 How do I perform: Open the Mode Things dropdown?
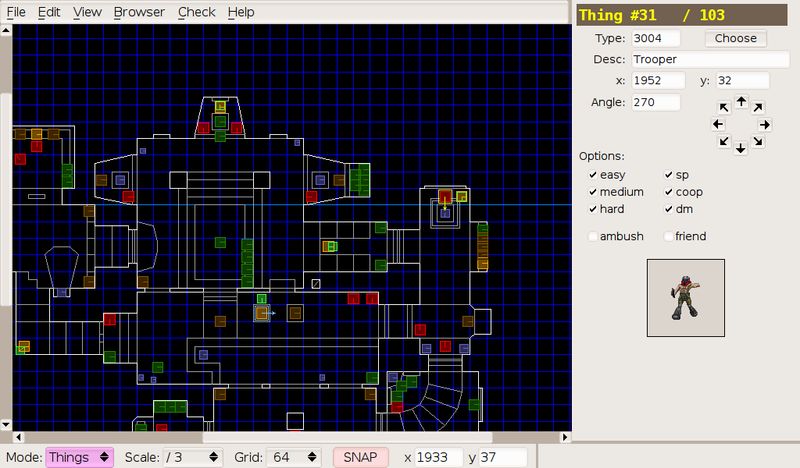click(80, 457)
